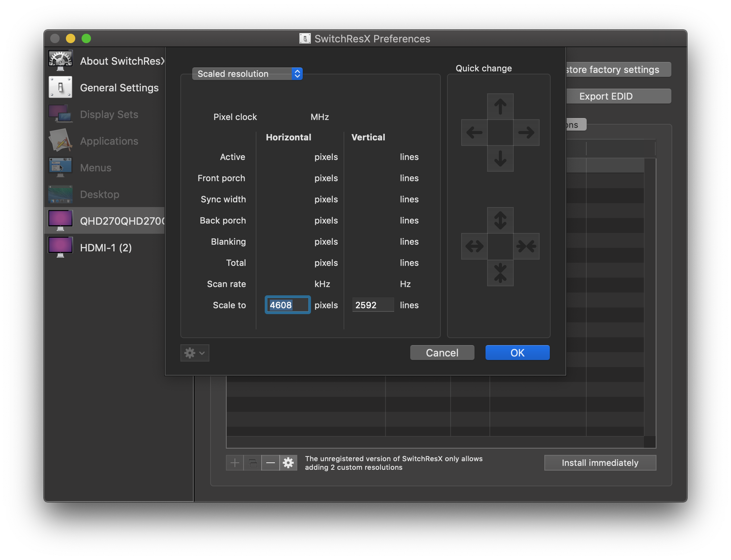Click the yellow minimize window button
Screen dimensions: 731x560
click(71, 38)
